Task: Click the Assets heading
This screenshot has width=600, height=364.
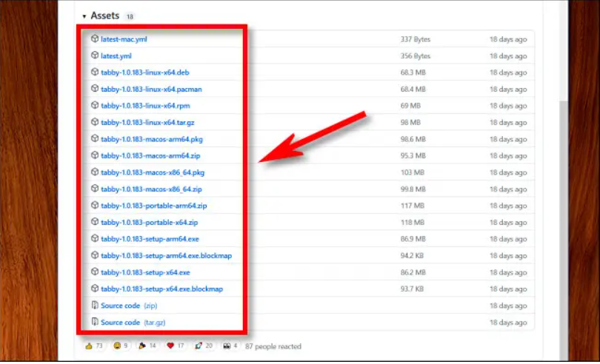Action: tap(105, 16)
